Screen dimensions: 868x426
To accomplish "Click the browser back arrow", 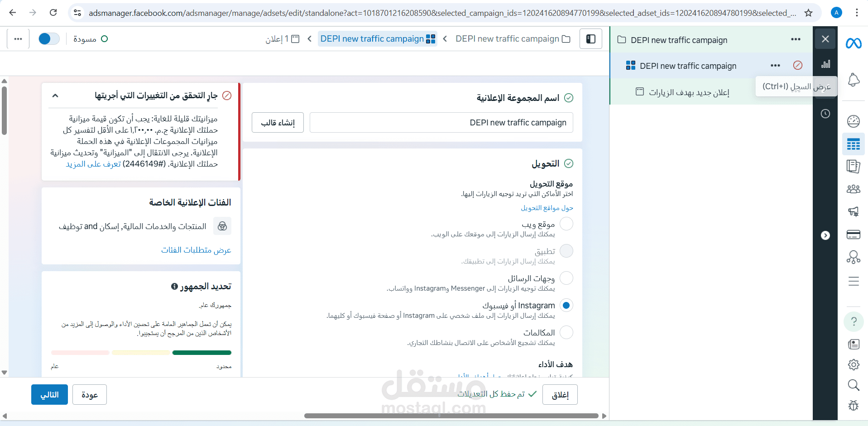I will 13,13.
